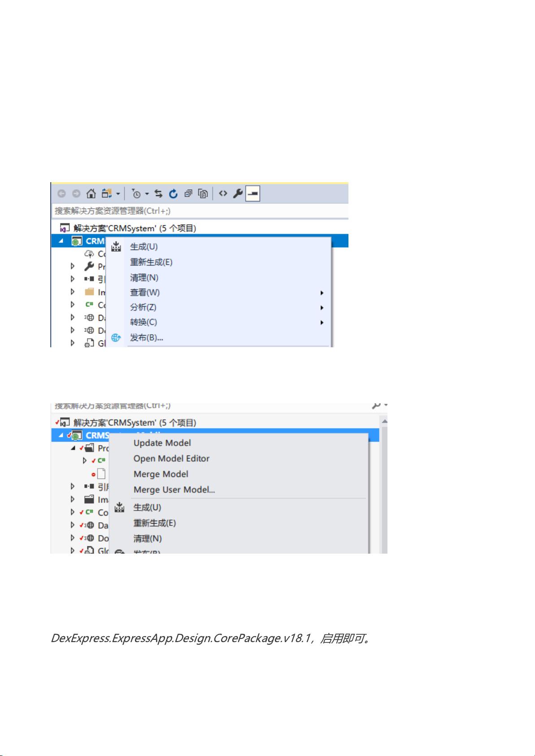Open the dropdown arrow beside the view switch icon

(x=118, y=194)
